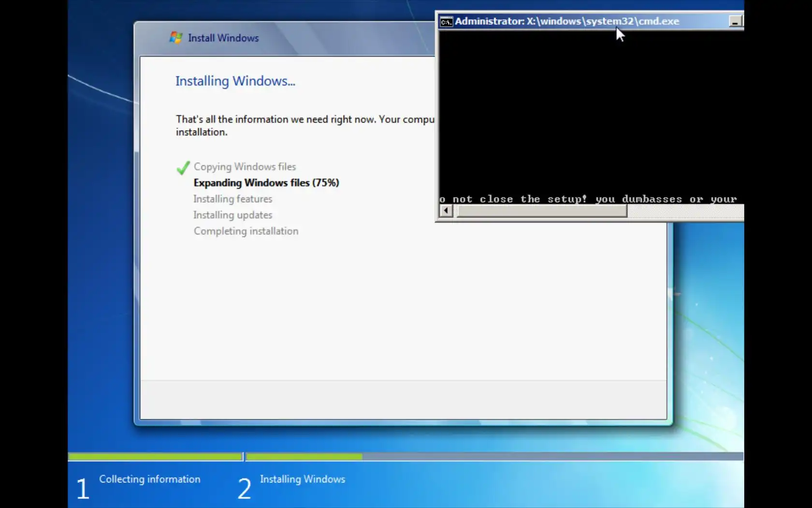812x508 pixels.
Task: Click the Administrator cmd.exe title bar text
Action: pos(567,21)
